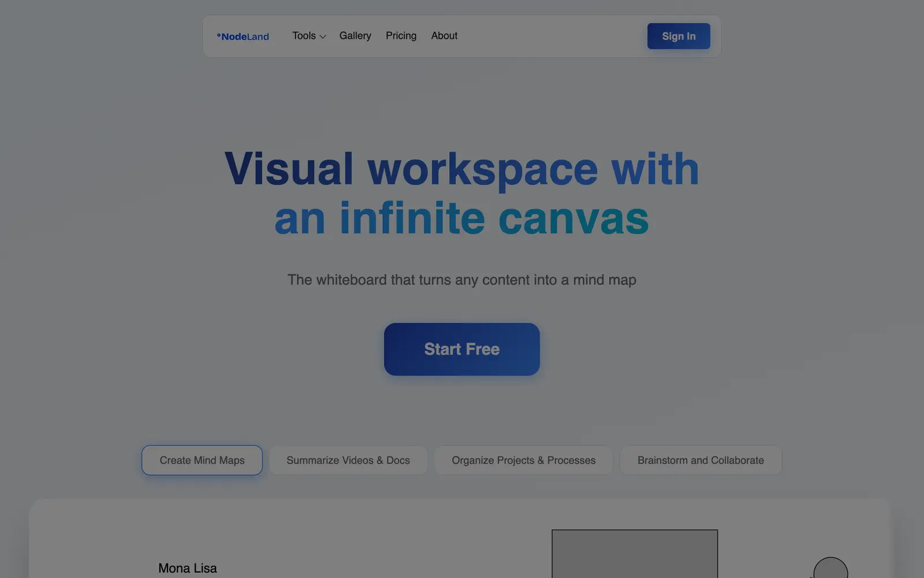Go to the Pricing page

point(401,36)
